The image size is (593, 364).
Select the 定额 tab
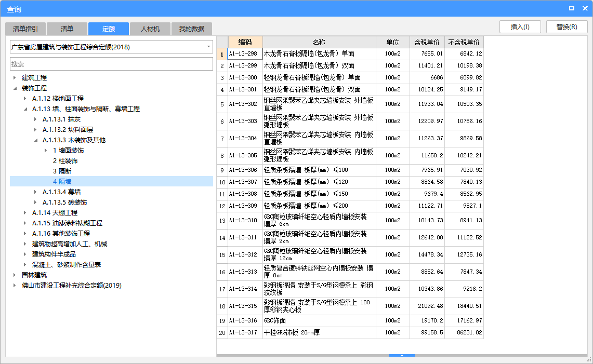(109, 29)
